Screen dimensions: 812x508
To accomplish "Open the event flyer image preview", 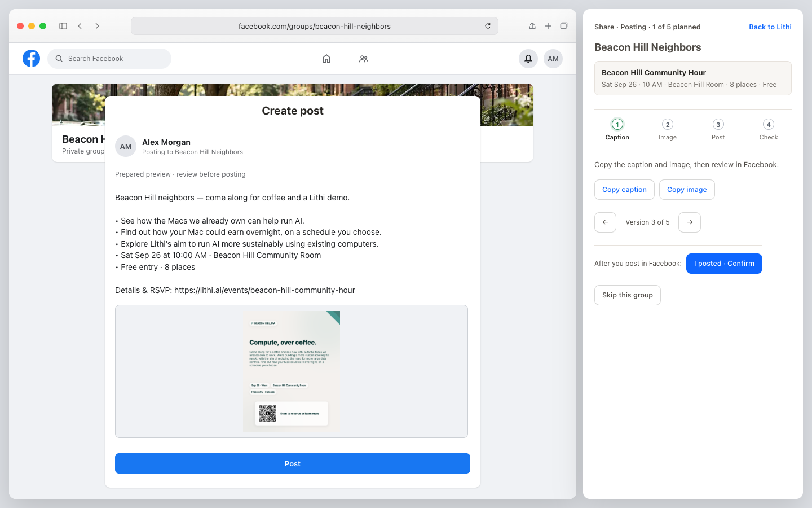I will (x=292, y=371).
